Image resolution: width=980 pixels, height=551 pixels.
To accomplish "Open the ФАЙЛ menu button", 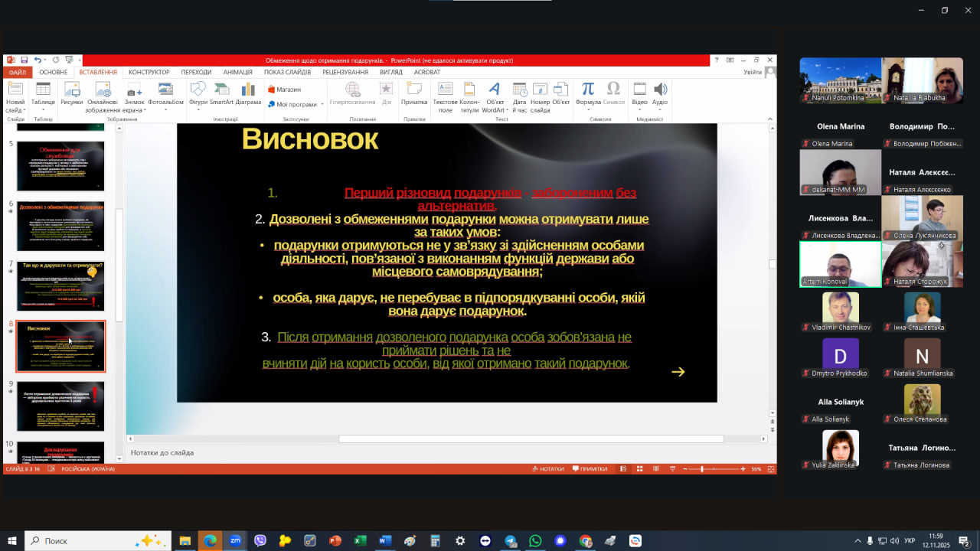I will tap(18, 72).
